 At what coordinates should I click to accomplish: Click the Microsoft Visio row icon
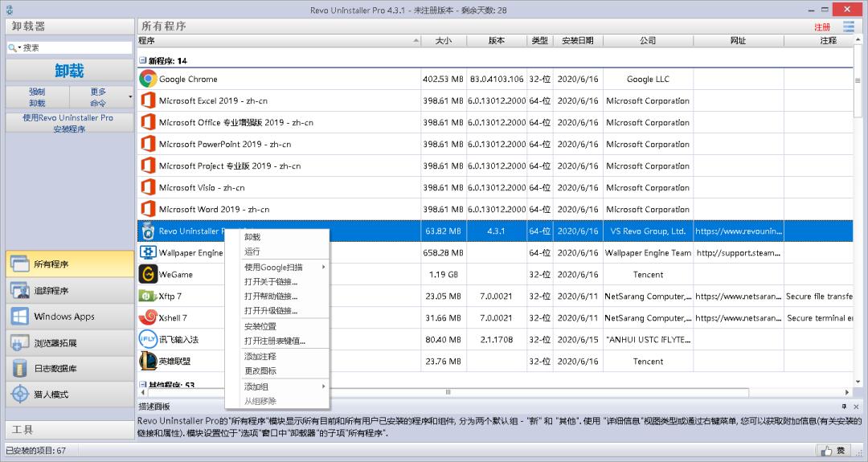pos(148,187)
